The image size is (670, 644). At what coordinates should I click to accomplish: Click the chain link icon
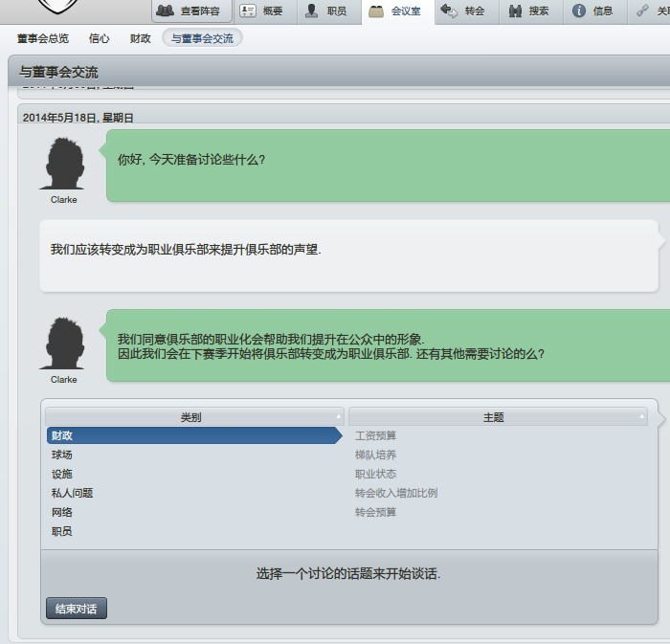642,11
